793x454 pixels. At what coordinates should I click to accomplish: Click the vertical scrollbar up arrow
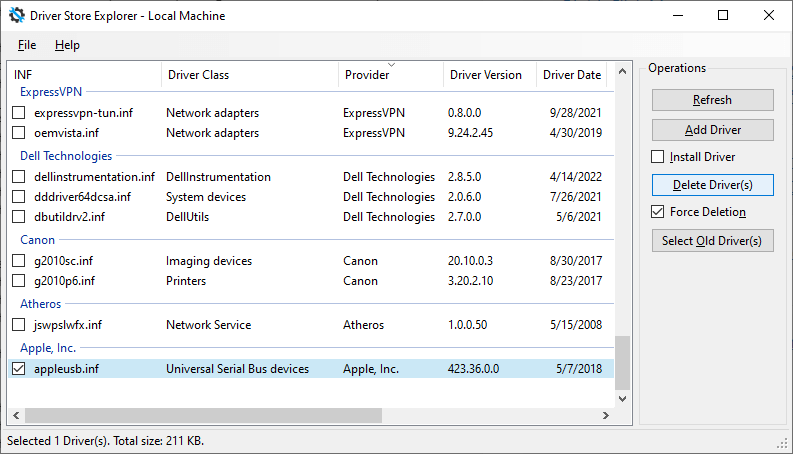pyautogui.click(x=623, y=71)
